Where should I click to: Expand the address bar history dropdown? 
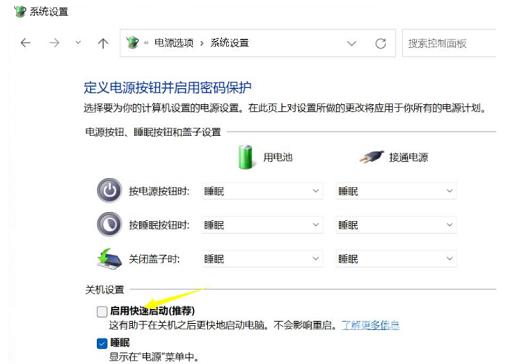pyautogui.click(x=352, y=43)
